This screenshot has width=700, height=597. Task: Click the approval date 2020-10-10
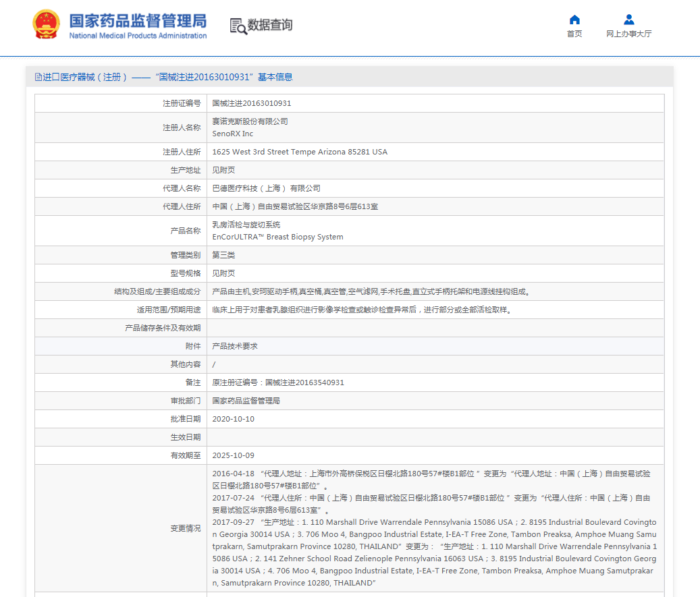(x=233, y=419)
